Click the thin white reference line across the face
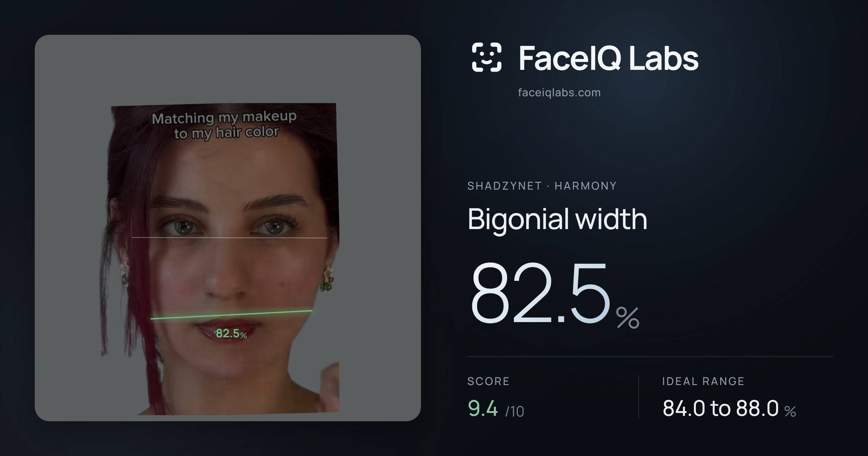Viewport: 868px width, 456px height. point(230,238)
